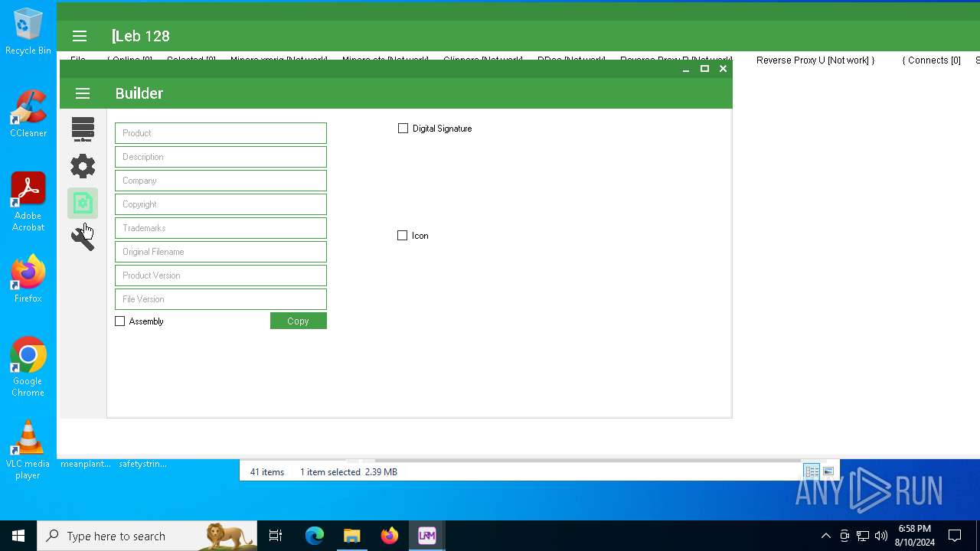Select the server/network sidebar icon in Builder
Screen dimensions: 980x551
coord(83,129)
